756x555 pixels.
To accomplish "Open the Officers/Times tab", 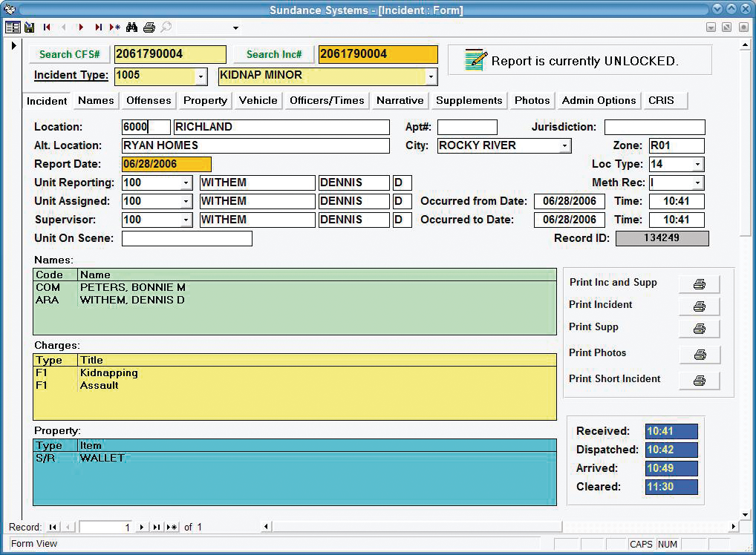I will coord(327,100).
